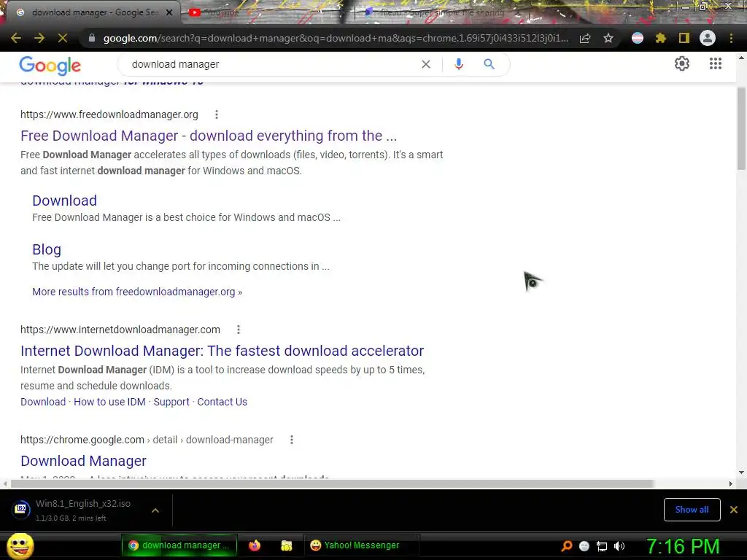Open the Blog sitelink
The image size is (747, 560).
(47, 249)
